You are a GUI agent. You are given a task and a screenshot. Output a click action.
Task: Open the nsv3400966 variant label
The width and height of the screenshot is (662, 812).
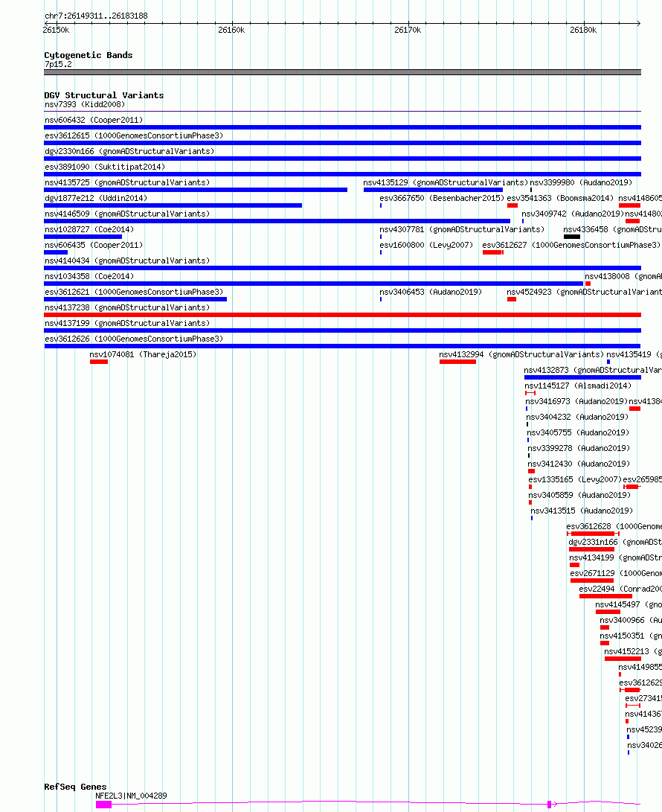(631, 620)
